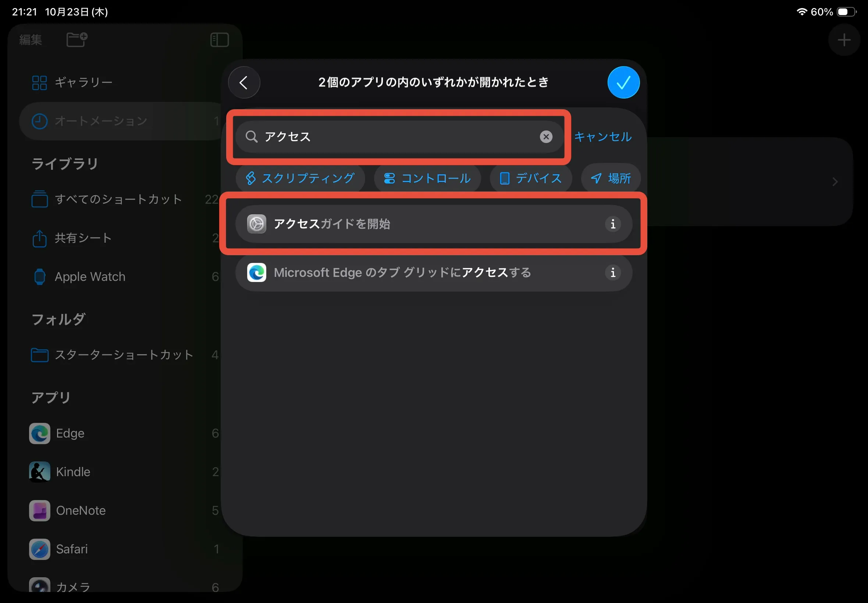Click the Edge app icon in sidebar
The width and height of the screenshot is (868, 603).
tap(40, 433)
